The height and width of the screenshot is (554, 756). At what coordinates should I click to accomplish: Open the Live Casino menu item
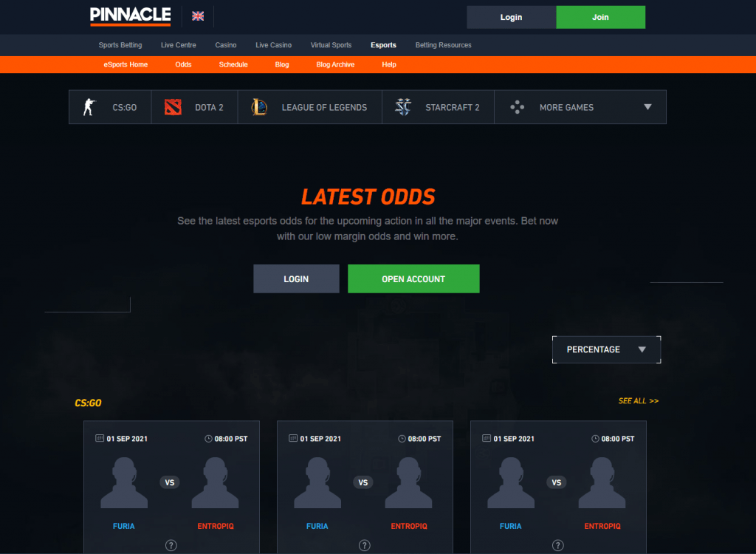[x=273, y=45]
